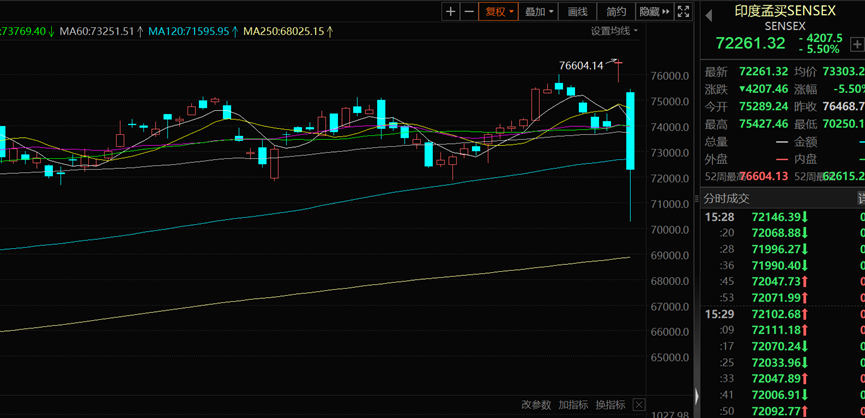Select the trade row with 72071.99
Screen dimensions: 865x418
point(783,298)
